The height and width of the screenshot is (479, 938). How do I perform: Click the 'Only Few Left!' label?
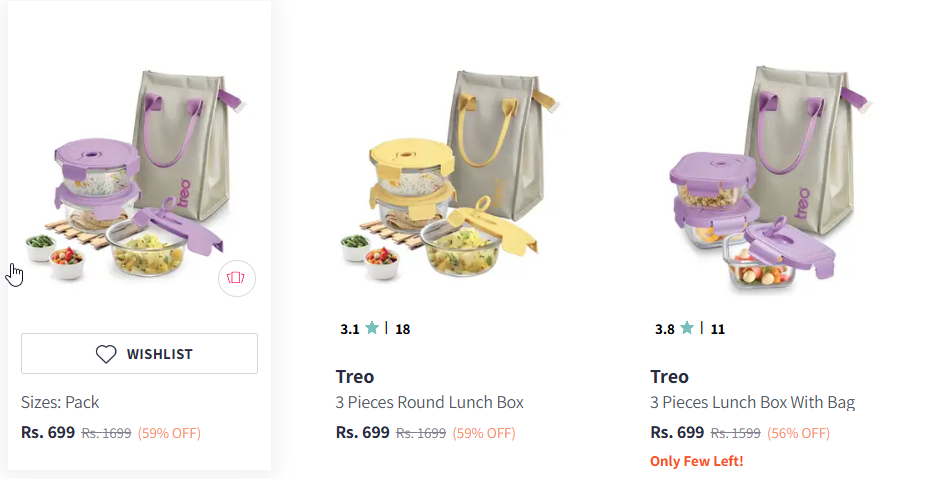point(696,461)
